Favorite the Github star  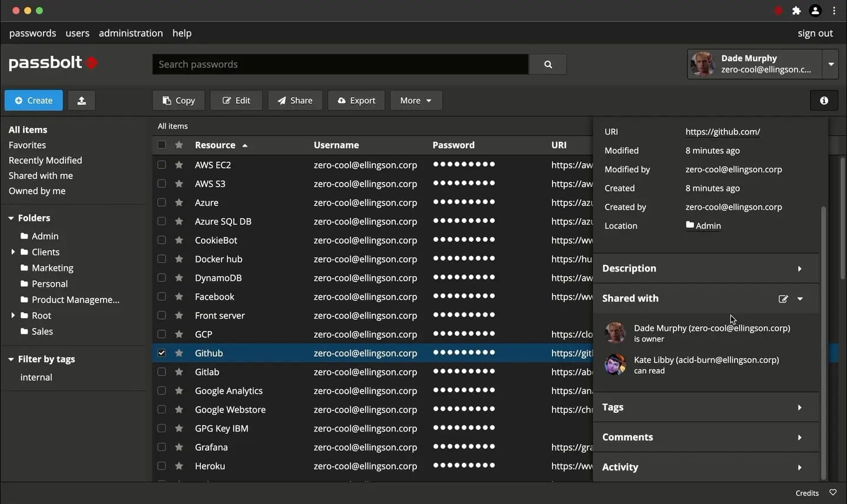(179, 353)
